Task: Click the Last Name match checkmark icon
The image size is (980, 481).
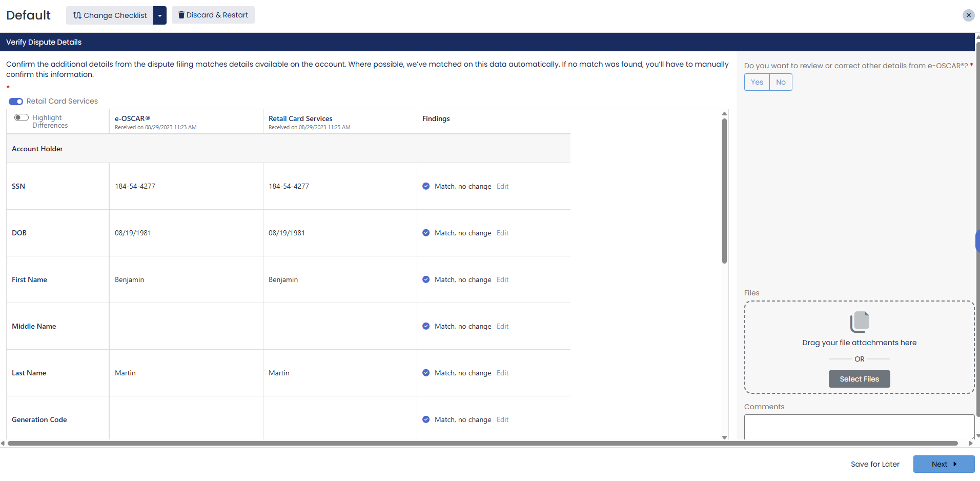Action: click(426, 373)
